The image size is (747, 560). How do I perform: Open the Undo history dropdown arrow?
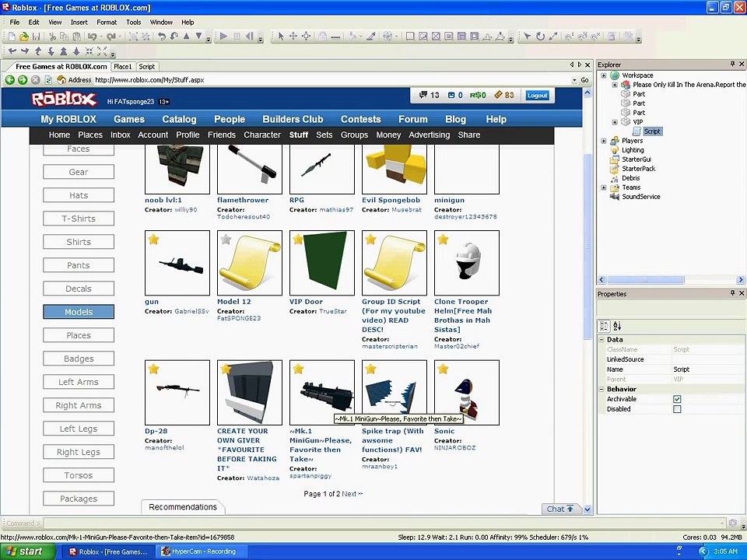click(101, 37)
